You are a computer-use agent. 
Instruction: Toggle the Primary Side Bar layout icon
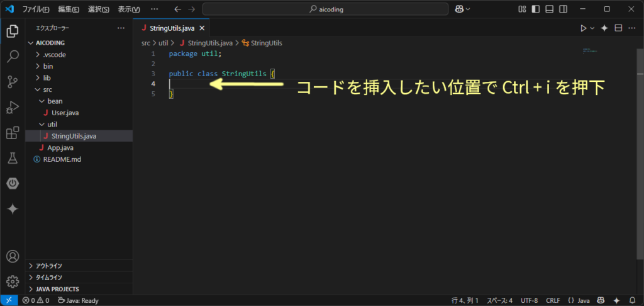[536, 9]
